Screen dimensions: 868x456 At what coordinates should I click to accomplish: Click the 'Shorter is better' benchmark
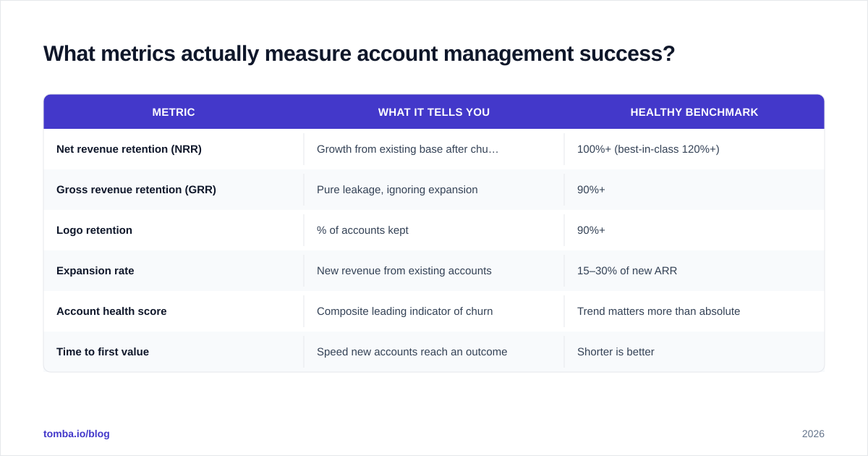694,352
